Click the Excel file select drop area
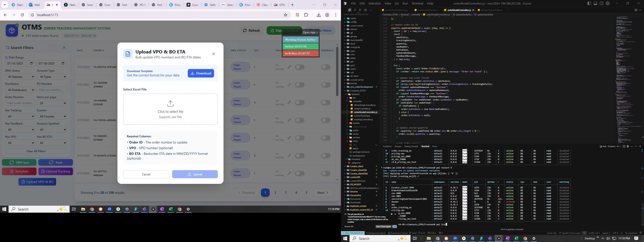The width and height of the screenshot is (644, 242). 170,109
